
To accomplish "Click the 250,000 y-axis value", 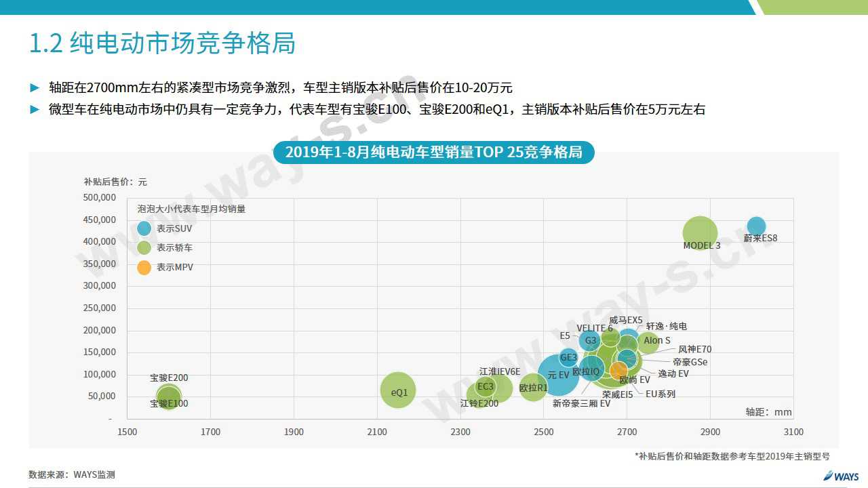I will point(99,308).
